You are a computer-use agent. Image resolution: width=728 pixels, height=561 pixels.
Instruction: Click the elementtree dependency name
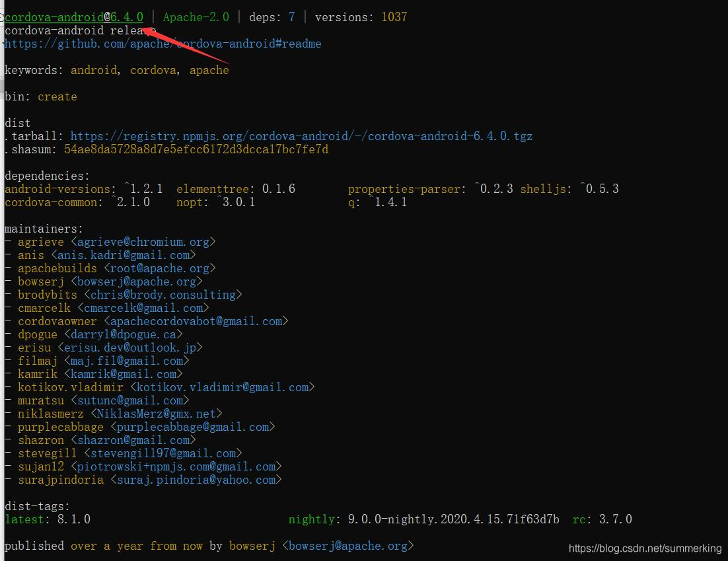(x=213, y=189)
